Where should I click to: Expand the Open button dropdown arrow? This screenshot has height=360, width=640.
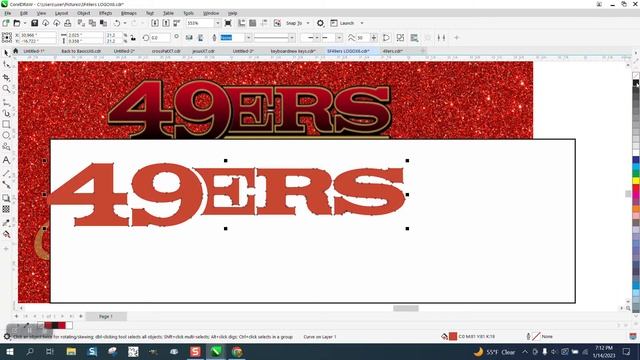(24, 23)
